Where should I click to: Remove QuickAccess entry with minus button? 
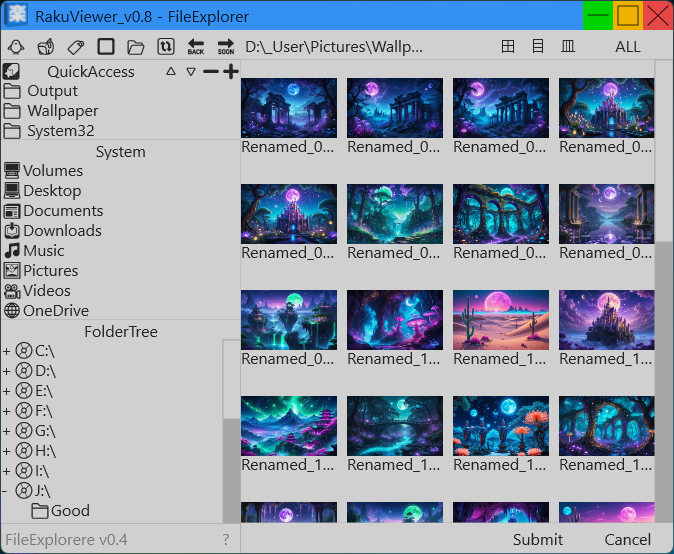(211, 71)
